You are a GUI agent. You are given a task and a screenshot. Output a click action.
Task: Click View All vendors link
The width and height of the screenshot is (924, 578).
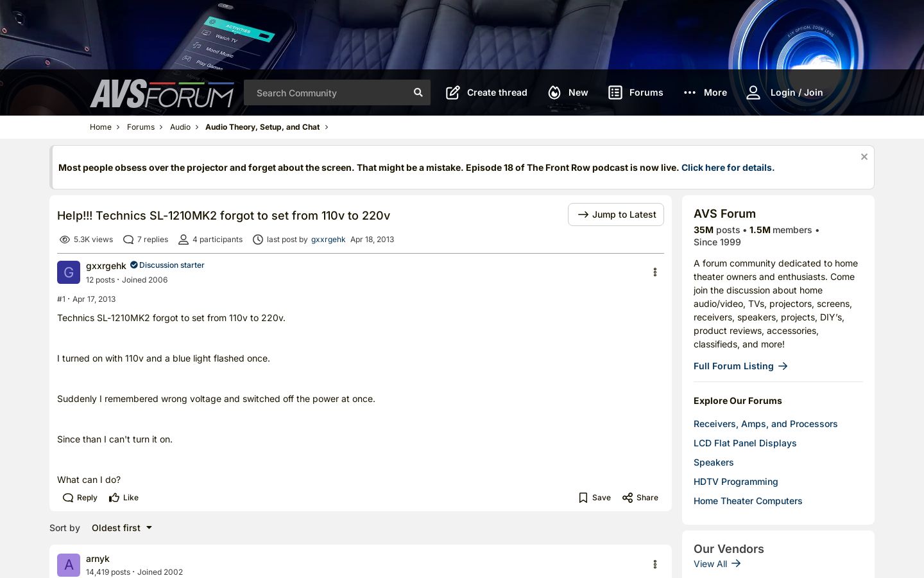click(x=710, y=564)
